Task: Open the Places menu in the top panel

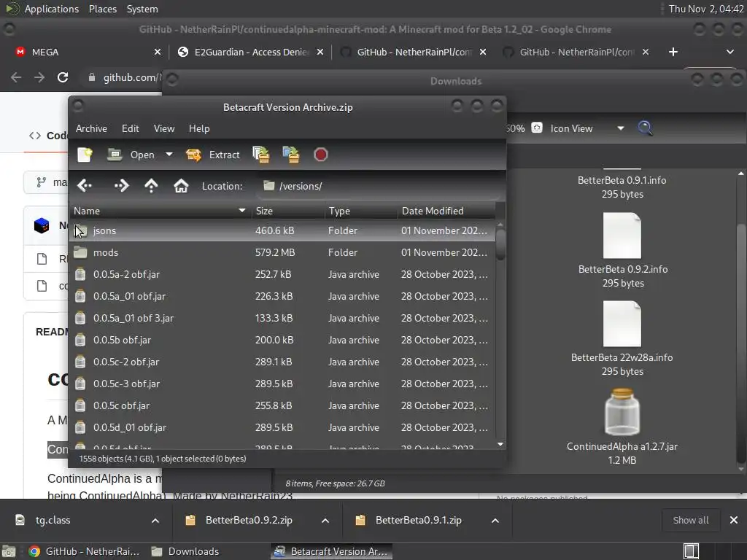Action: (x=102, y=9)
